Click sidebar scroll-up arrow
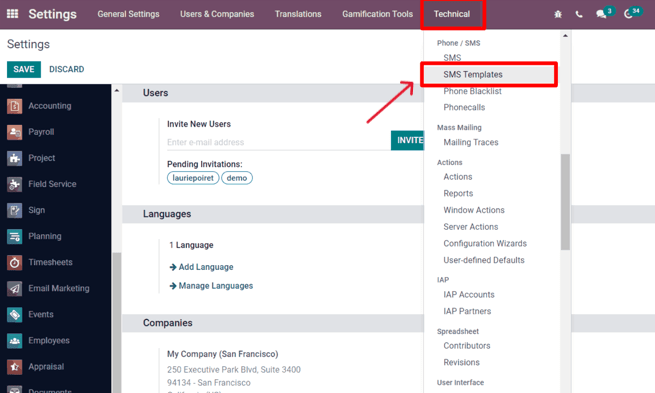Viewport: 655px width, 393px height. 117,90
